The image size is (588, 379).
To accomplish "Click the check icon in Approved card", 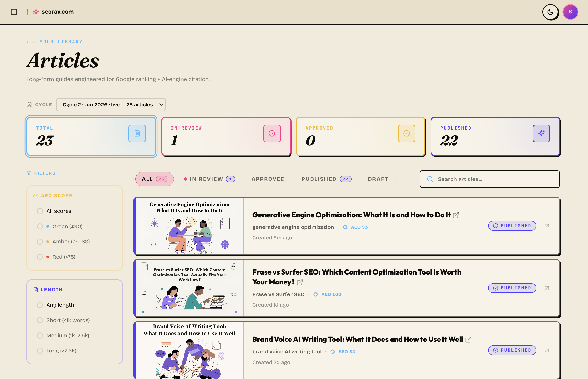I will click(406, 133).
